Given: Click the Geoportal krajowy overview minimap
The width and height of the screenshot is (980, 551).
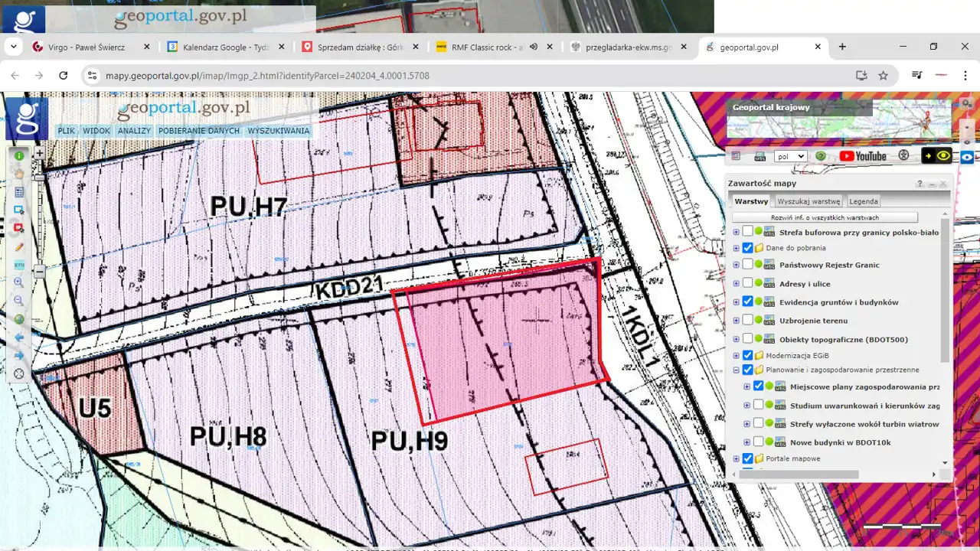Looking at the screenshot, I should [x=839, y=119].
